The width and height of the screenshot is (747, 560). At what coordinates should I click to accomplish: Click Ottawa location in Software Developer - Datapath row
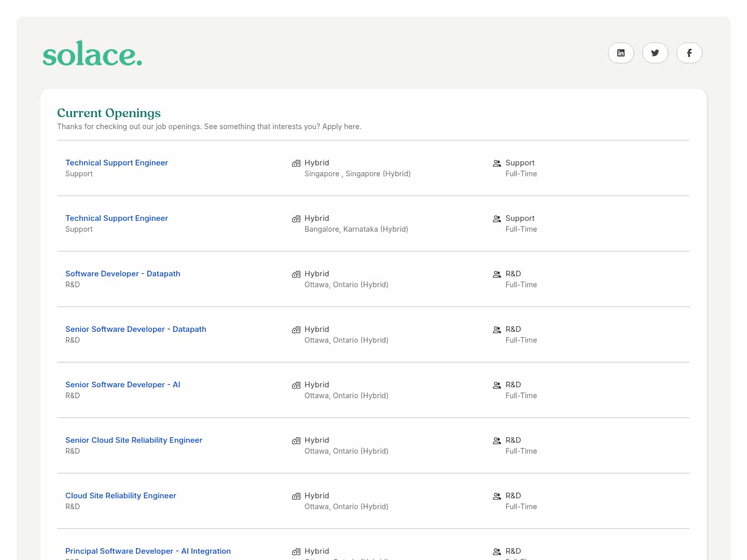pyautogui.click(x=347, y=285)
